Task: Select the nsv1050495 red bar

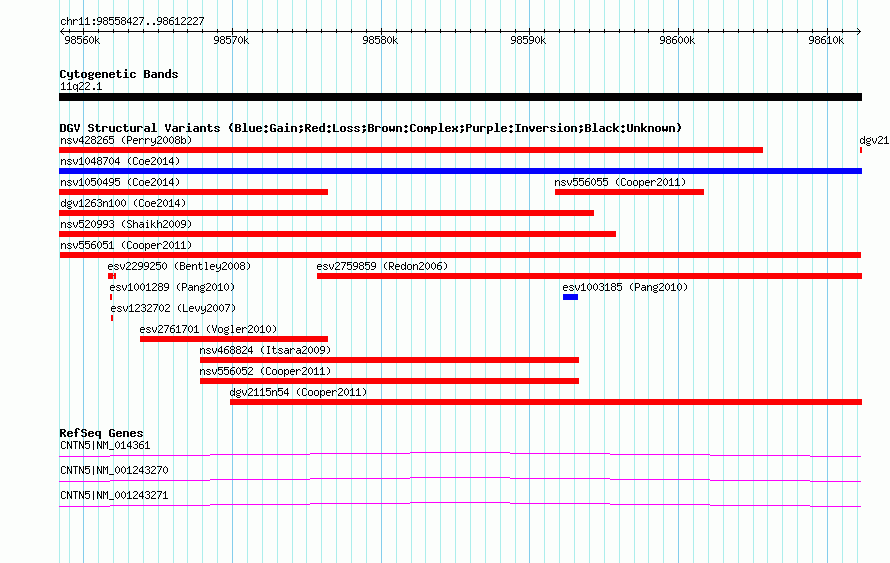Action: (194, 192)
